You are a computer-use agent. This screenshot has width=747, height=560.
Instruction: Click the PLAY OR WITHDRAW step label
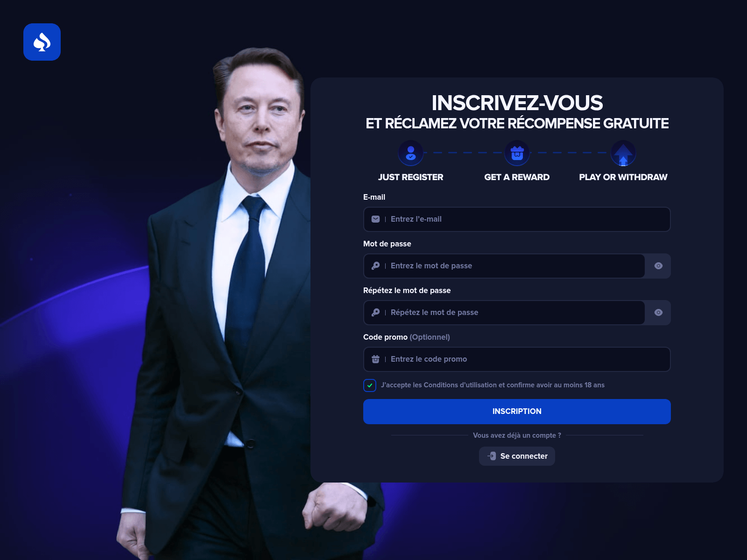point(623,177)
